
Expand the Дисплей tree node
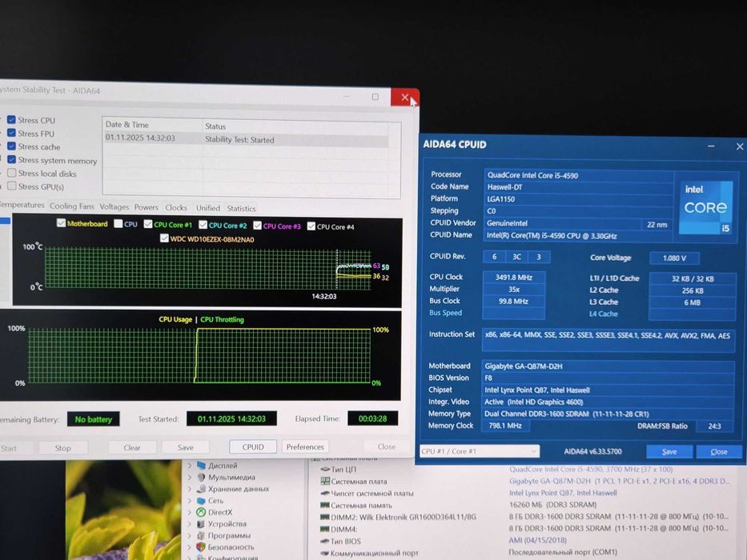click(x=190, y=466)
